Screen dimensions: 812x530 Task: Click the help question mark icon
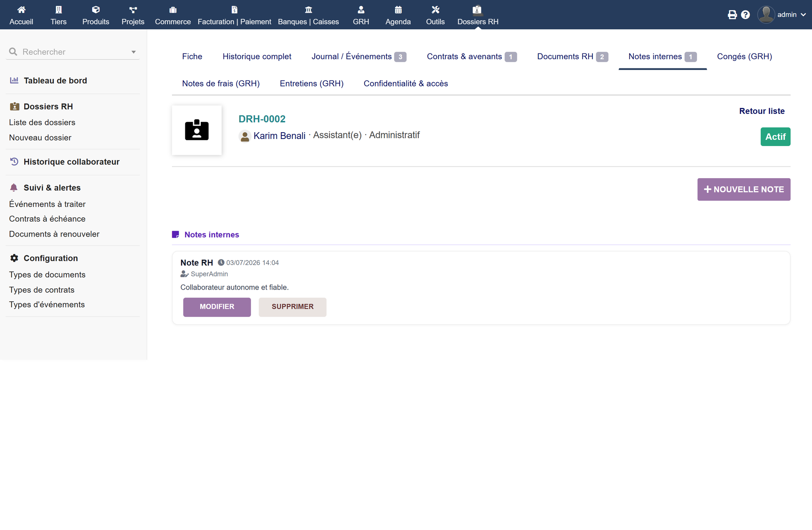coord(745,15)
